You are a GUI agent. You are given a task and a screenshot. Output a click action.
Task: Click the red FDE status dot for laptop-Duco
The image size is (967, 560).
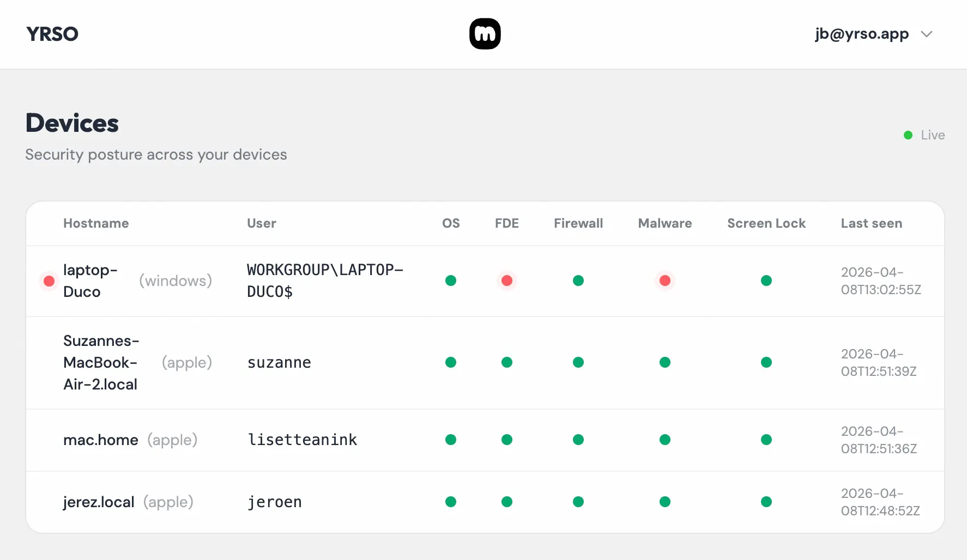click(507, 281)
